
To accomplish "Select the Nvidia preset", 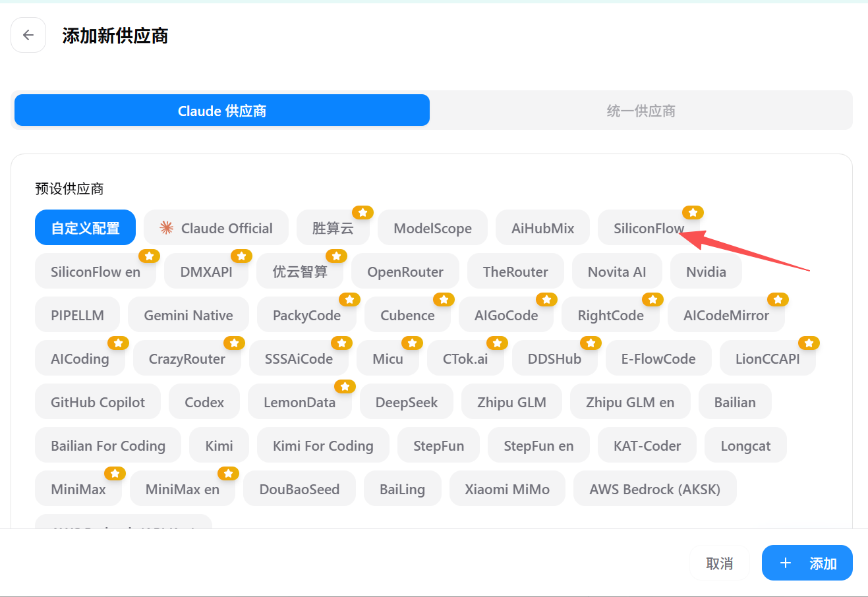I will (706, 271).
